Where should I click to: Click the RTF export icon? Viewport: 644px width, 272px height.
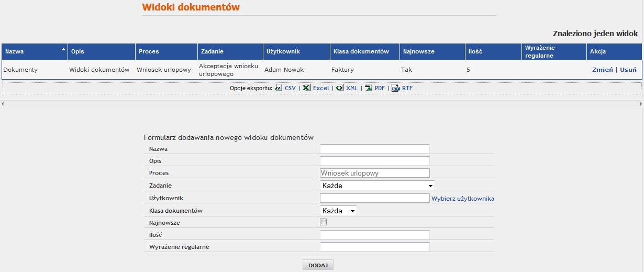pos(395,88)
